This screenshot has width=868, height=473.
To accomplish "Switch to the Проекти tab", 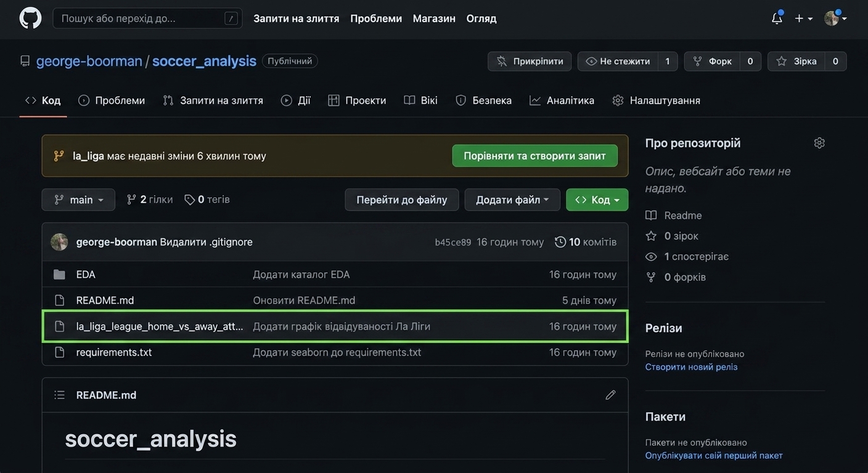I will [x=357, y=100].
